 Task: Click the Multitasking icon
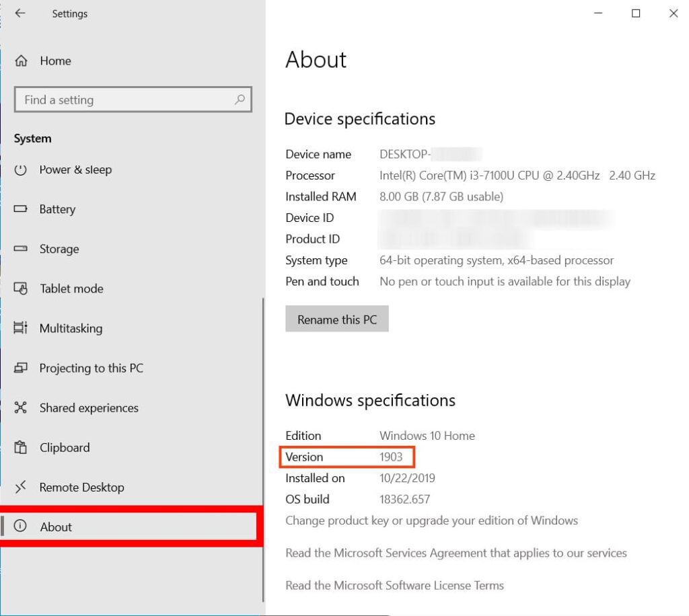click(x=21, y=328)
